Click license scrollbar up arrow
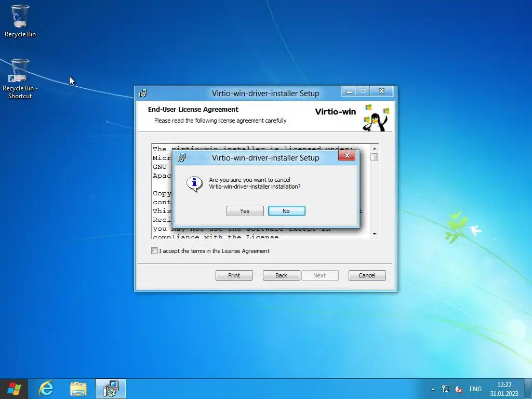This screenshot has height=399, width=532. [x=375, y=148]
